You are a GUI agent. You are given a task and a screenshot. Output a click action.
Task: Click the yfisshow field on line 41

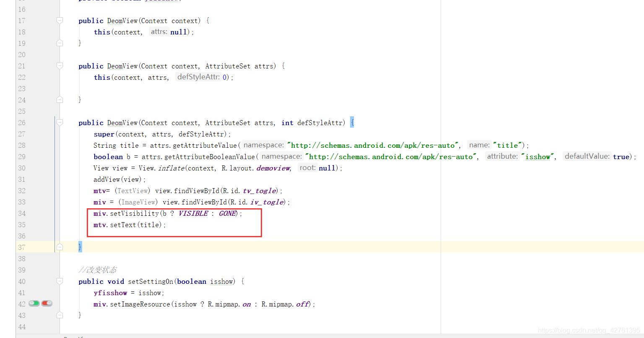point(110,293)
